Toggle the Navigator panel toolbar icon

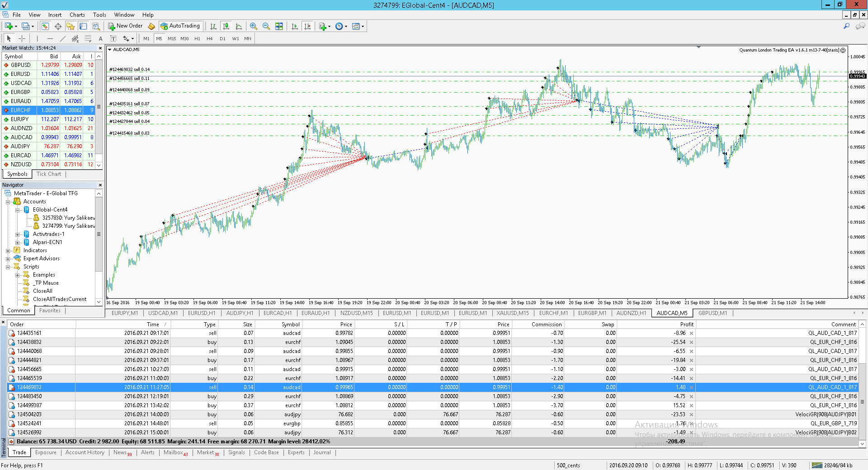point(71,26)
